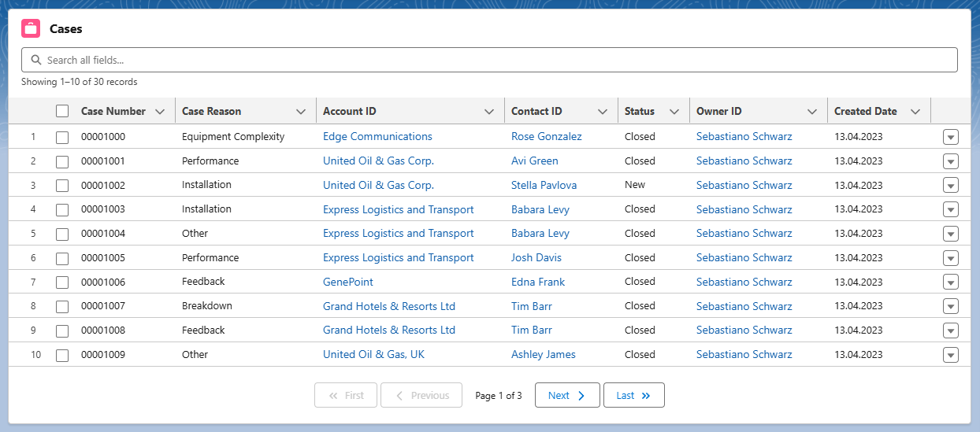Tick the select-all checkbox in the header

tap(62, 112)
